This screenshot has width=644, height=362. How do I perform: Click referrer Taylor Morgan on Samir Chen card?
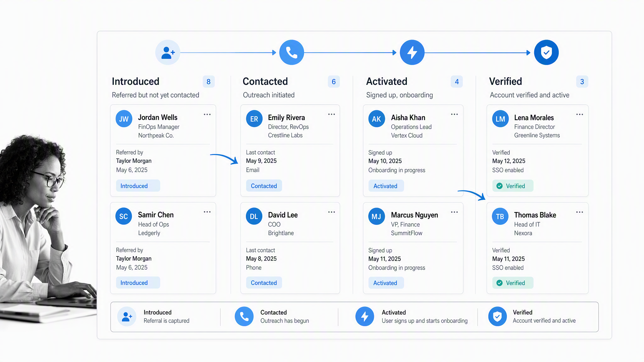[134, 258]
